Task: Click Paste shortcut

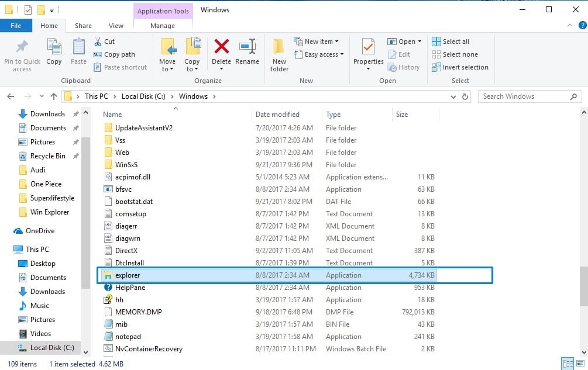Action: tap(120, 67)
